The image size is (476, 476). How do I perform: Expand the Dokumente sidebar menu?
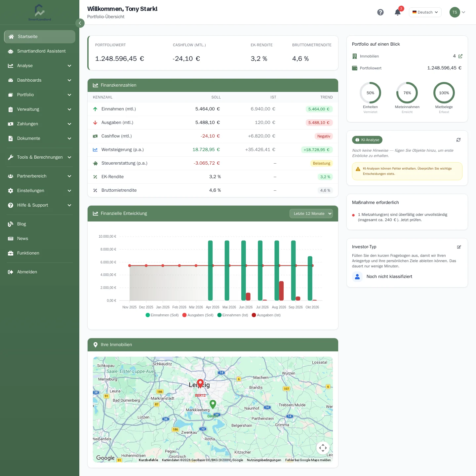click(x=40, y=139)
